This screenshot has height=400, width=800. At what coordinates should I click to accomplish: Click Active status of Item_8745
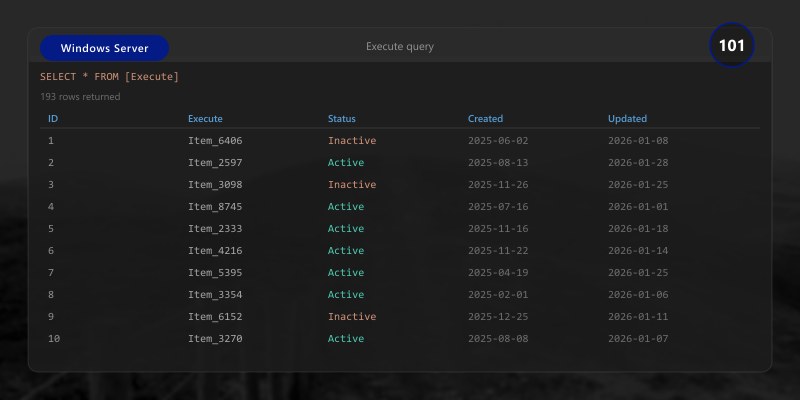(x=346, y=206)
